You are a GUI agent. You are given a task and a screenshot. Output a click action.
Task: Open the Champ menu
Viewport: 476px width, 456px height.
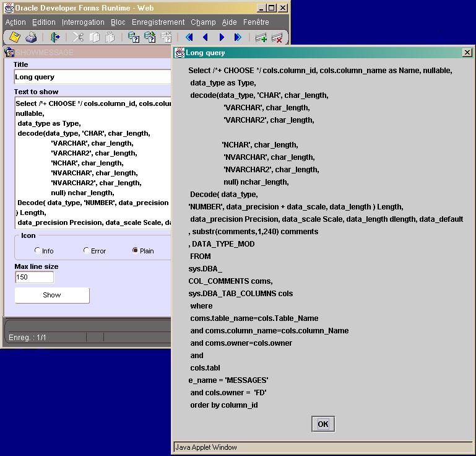click(203, 22)
